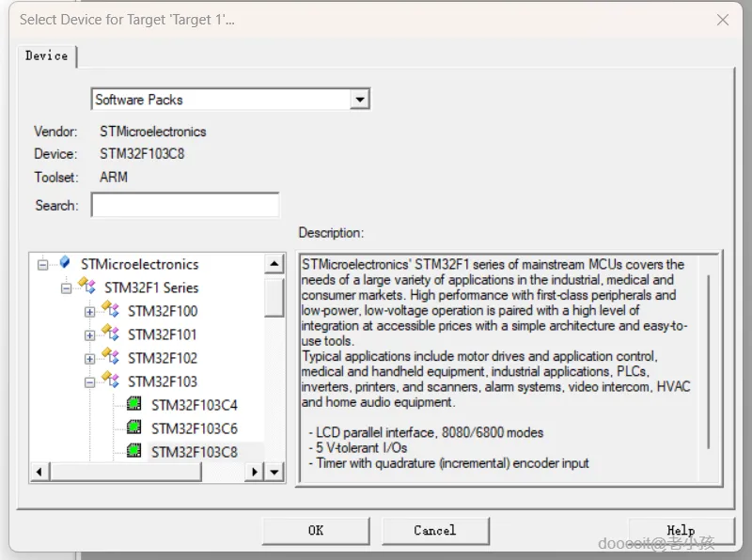Click the Device value STM32F103C8

pos(142,154)
